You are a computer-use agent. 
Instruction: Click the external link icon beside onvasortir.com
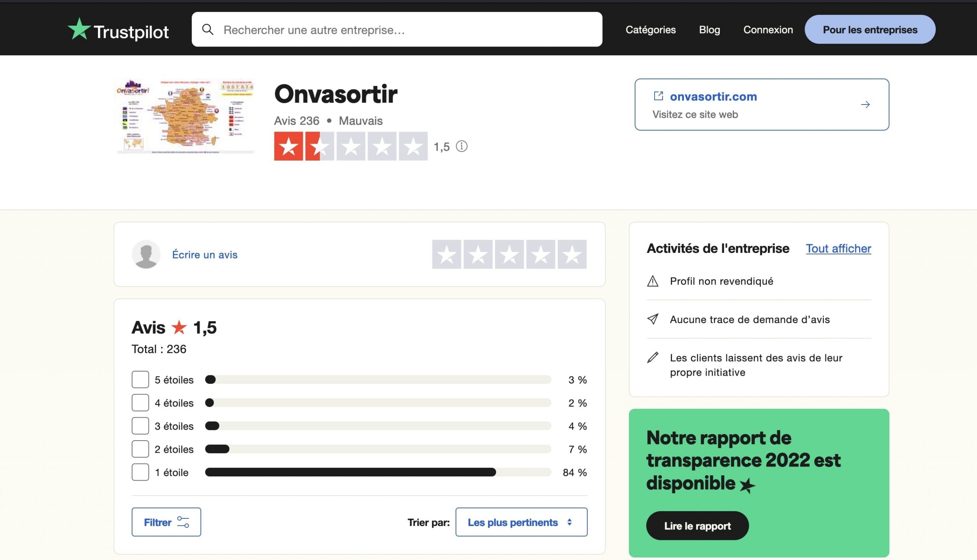click(x=659, y=96)
